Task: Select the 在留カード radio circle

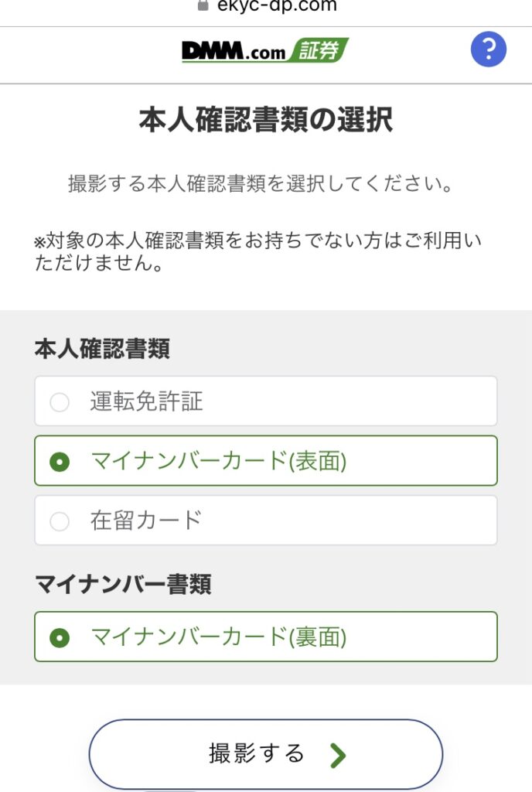Action: point(60,521)
